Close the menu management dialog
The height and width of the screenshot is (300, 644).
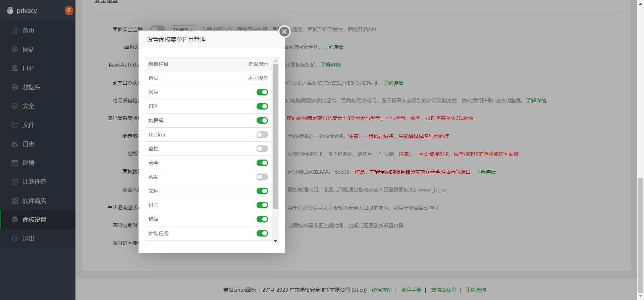coord(284,32)
